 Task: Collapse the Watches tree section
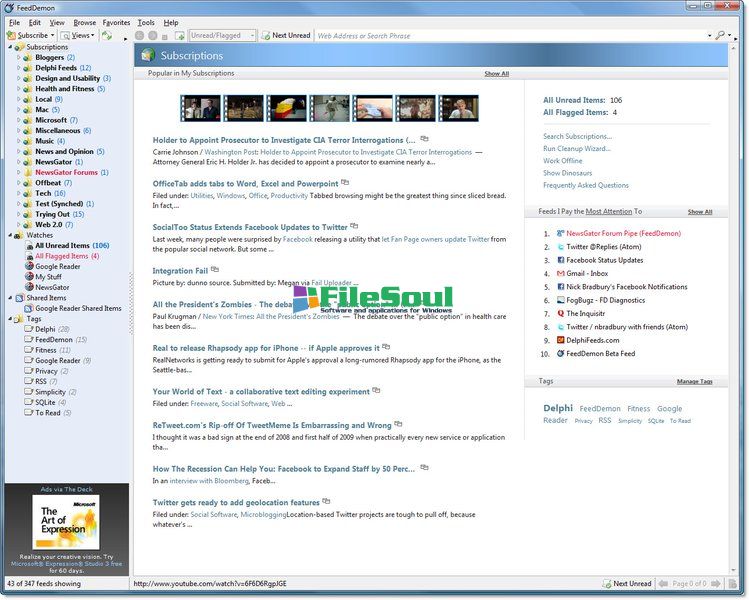pyautogui.click(x=7, y=235)
